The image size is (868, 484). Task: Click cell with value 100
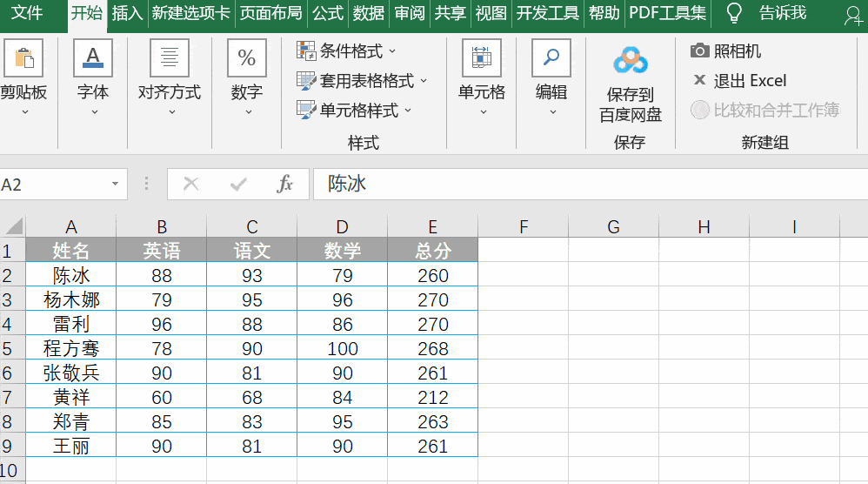[343, 348]
